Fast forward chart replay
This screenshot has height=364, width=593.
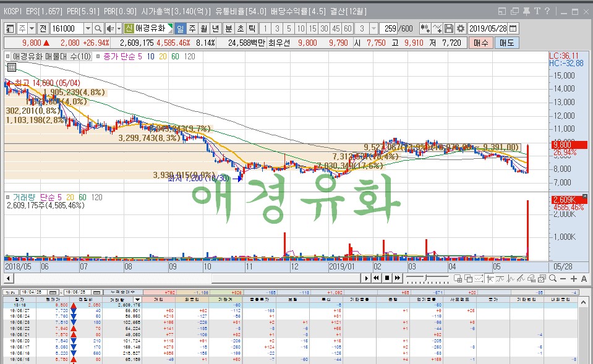[398, 279]
